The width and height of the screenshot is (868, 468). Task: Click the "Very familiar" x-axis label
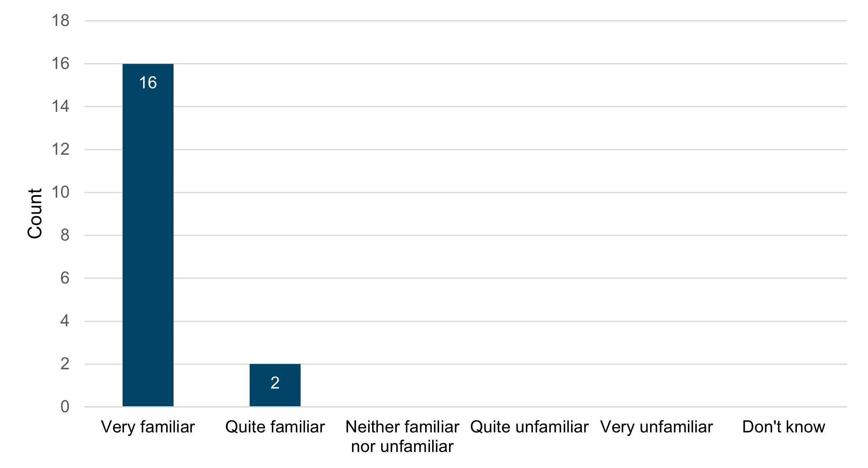pyautogui.click(x=148, y=427)
